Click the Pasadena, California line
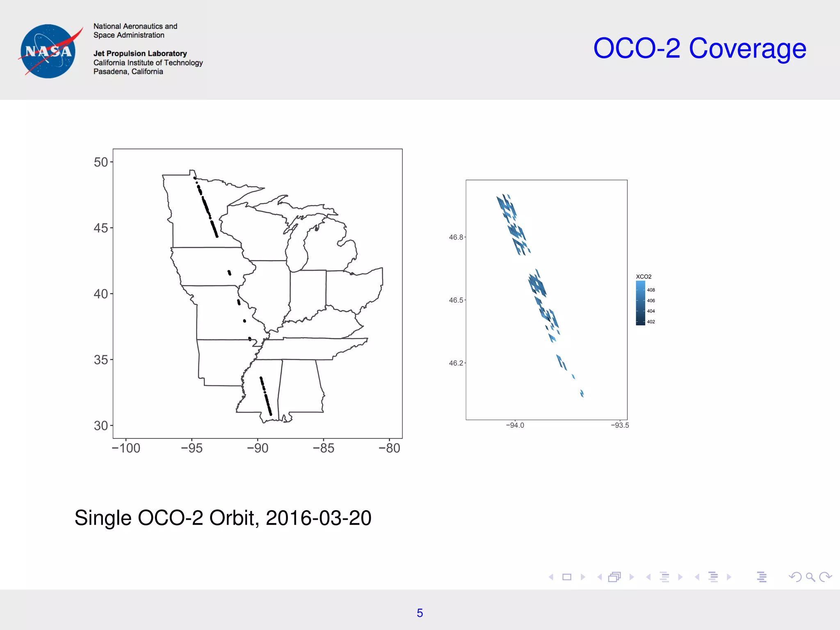The height and width of the screenshot is (630, 840). point(128,71)
